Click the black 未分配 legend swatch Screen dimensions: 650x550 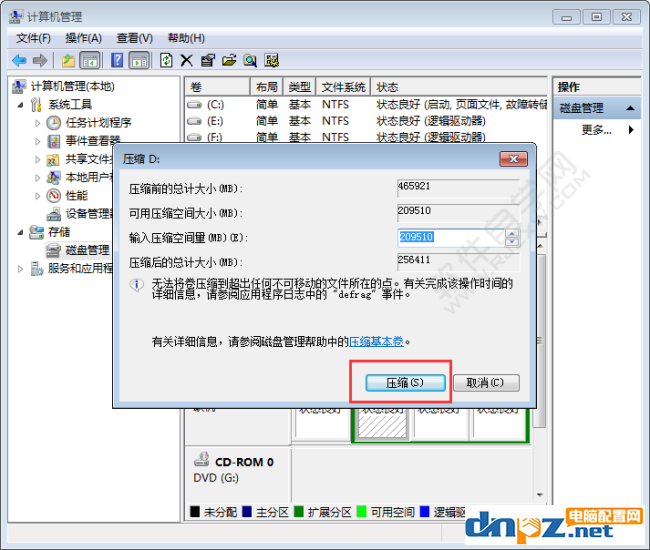tap(195, 511)
